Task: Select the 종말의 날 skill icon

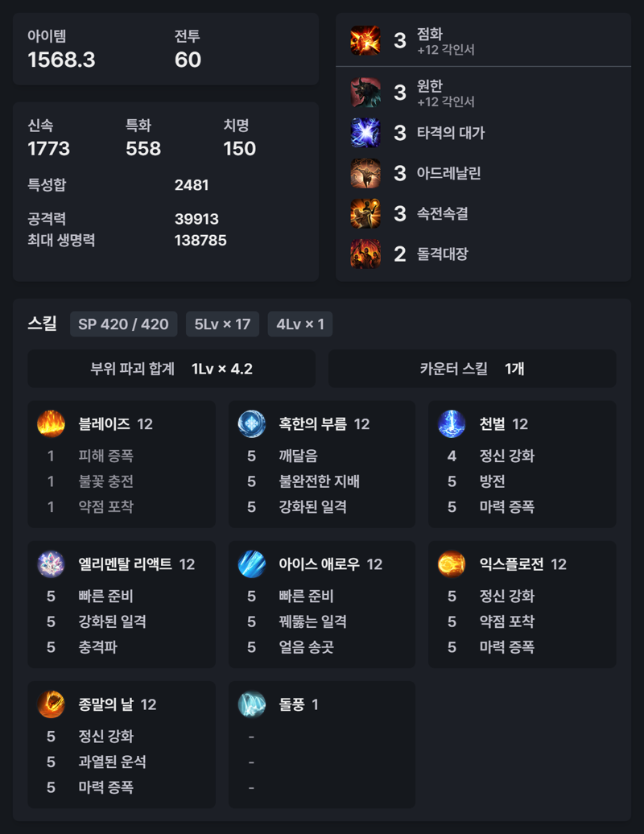Action: 51,704
